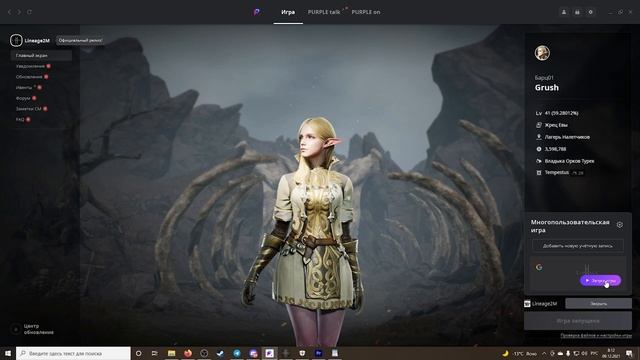The image size is (640, 360).
Task: Click the Лагерь Налетчиков location text
Action: (x=567, y=137)
